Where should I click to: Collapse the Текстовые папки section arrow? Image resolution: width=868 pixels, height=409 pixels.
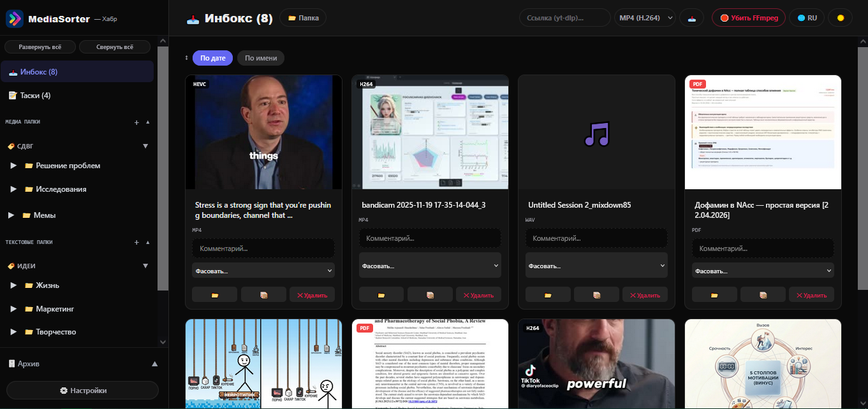tap(148, 242)
